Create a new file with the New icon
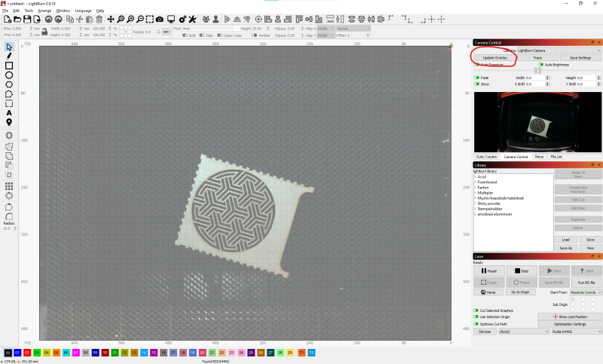 click(x=8, y=20)
